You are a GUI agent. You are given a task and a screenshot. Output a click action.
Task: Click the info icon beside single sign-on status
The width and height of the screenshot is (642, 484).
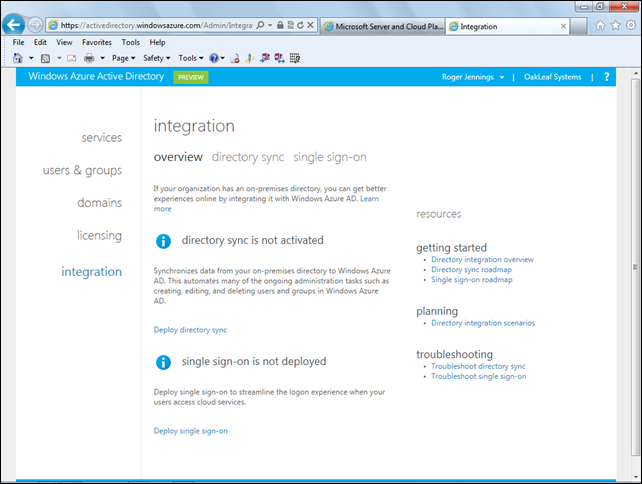point(163,362)
